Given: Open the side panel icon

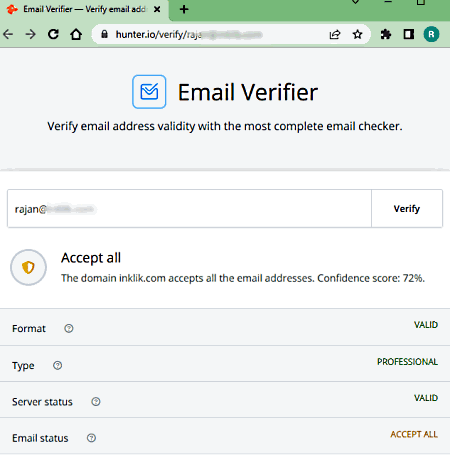Looking at the screenshot, I should (x=409, y=34).
